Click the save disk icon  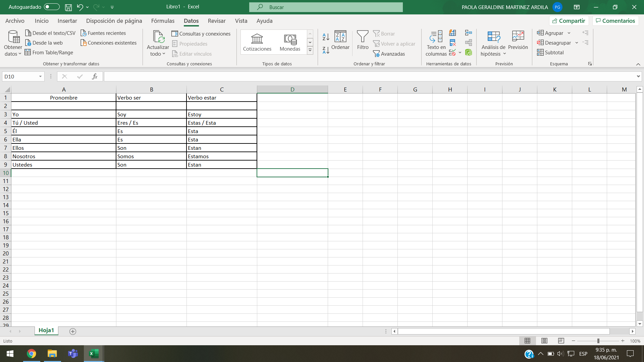[x=68, y=7]
